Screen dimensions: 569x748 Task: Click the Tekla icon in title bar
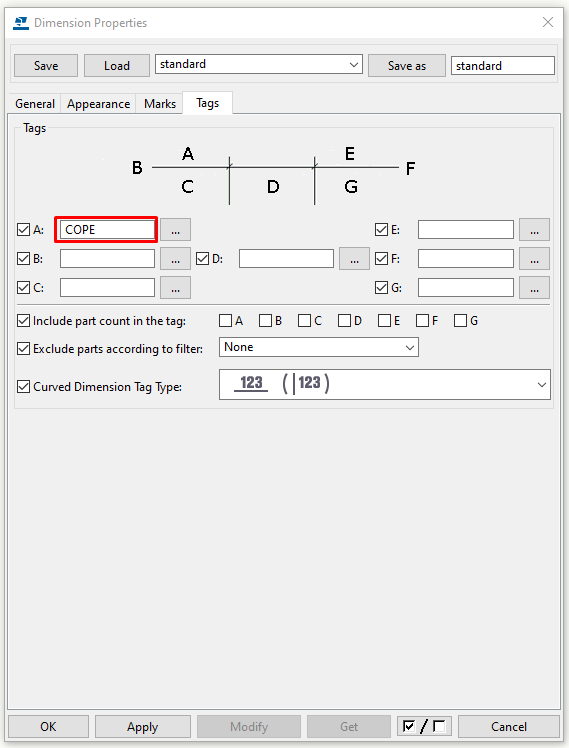click(x=21, y=23)
